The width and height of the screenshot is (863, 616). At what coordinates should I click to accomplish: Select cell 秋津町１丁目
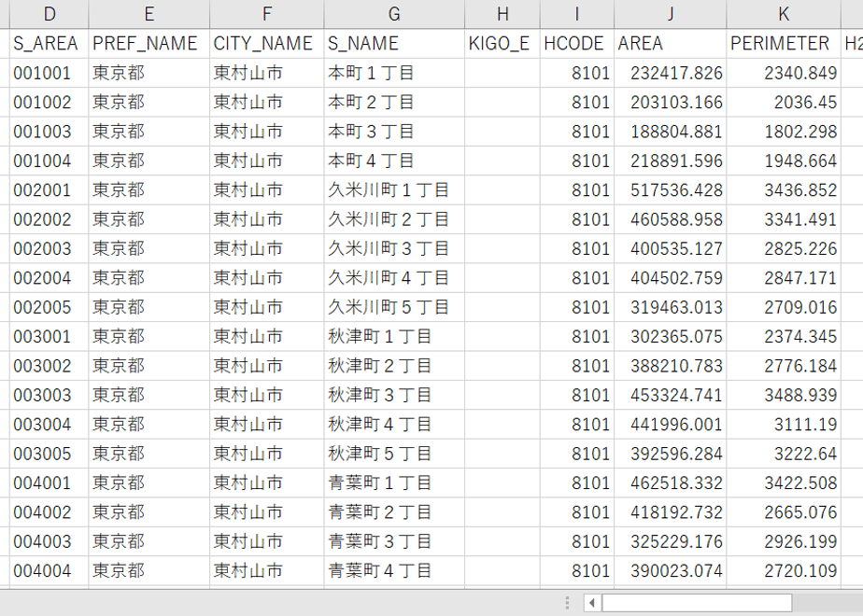[x=394, y=336]
